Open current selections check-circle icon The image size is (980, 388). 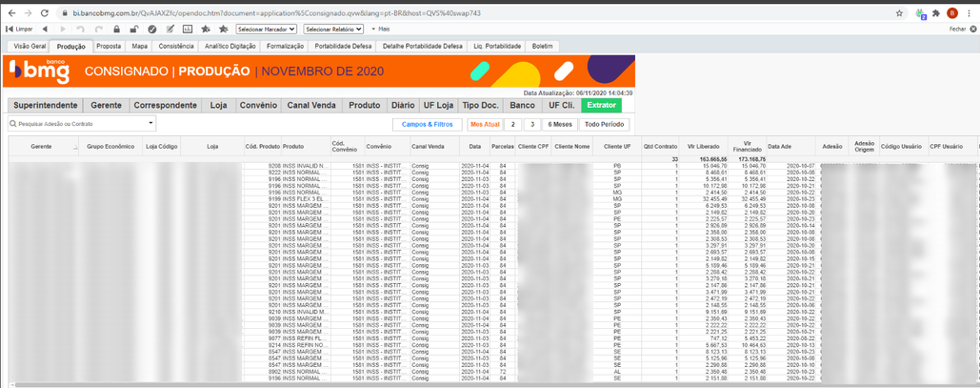tap(151, 29)
